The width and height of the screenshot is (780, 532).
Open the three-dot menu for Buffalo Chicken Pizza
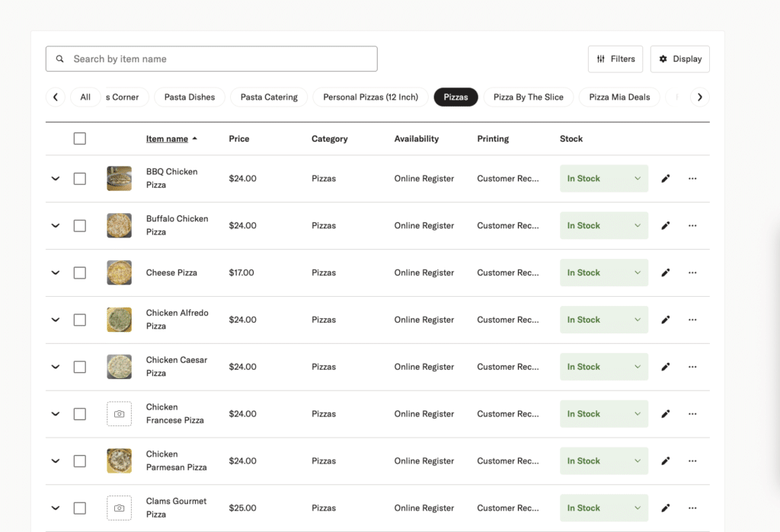coord(692,226)
